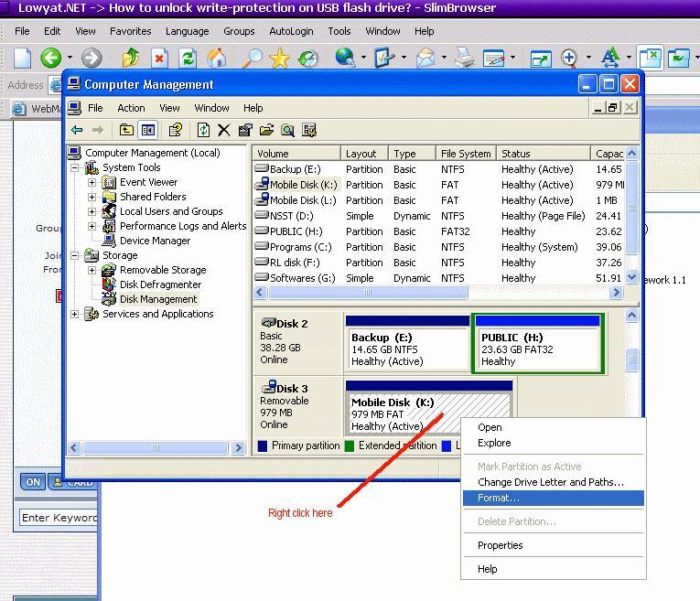Click the File System column header

pos(466,154)
